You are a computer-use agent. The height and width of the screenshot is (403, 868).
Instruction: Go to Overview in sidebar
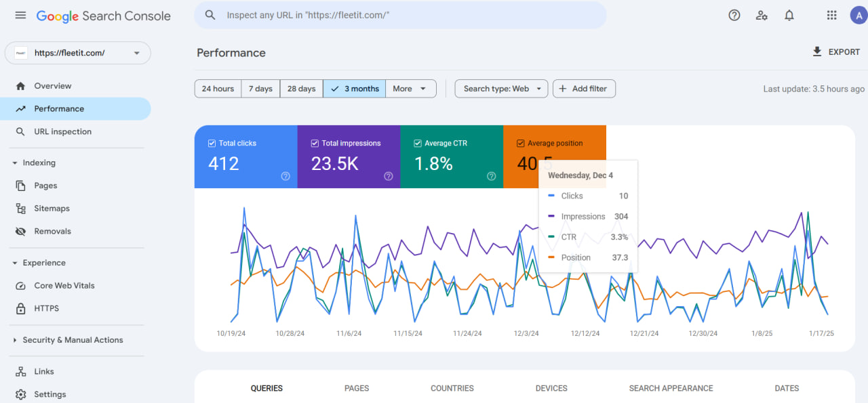[75, 86]
